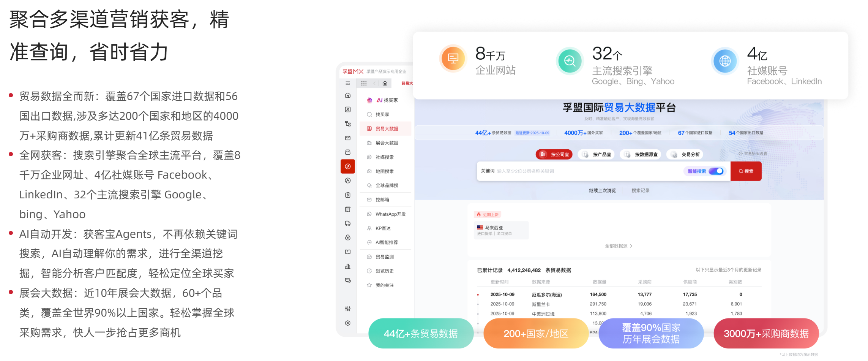Viewport: 868px width, 361px height.
Task: Click the magnifier icon next to 找买家
Action: point(369,114)
